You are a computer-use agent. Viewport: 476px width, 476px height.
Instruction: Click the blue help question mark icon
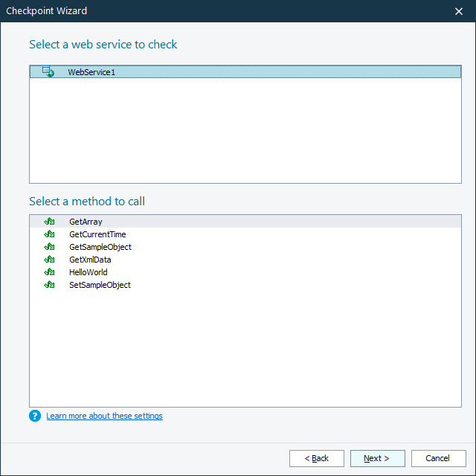click(x=35, y=416)
